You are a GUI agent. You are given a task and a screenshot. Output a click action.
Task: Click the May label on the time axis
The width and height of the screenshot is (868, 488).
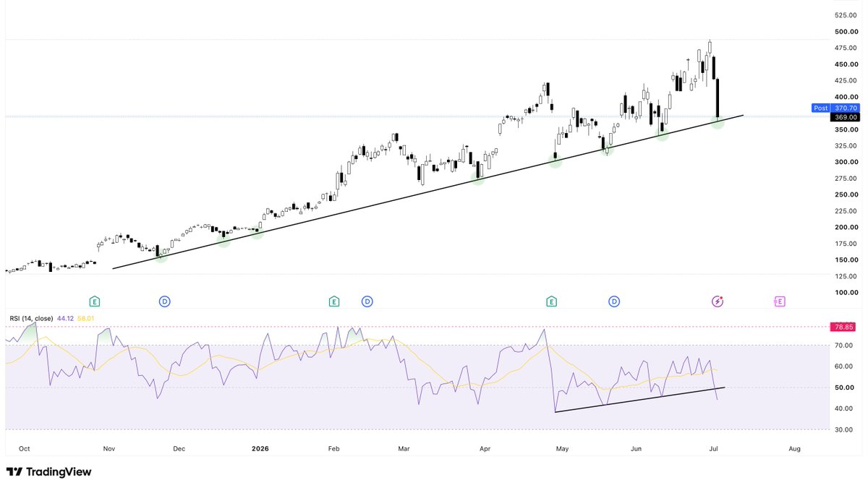[562, 449]
